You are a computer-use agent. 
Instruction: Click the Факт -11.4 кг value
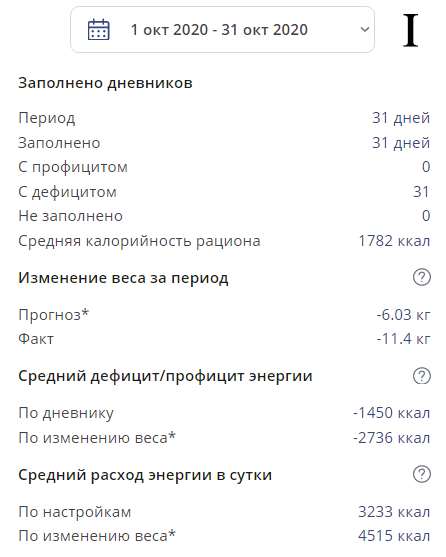[403, 339]
